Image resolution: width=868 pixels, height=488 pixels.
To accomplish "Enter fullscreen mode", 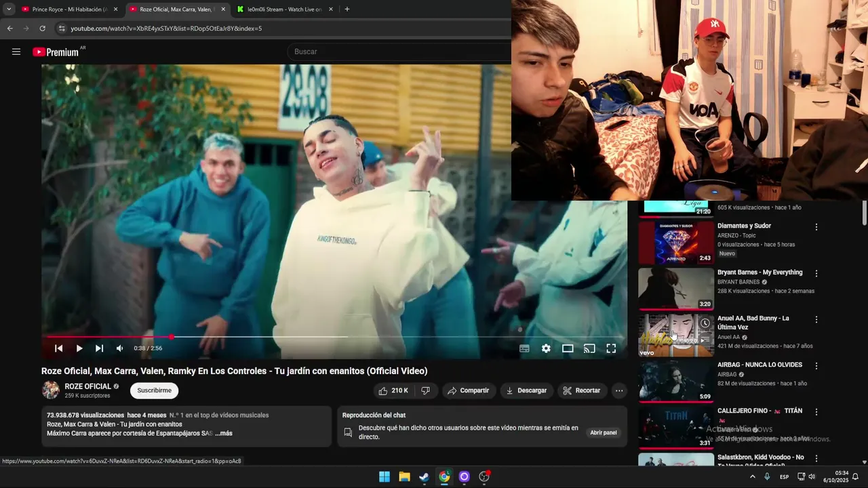I will [x=611, y=348].
